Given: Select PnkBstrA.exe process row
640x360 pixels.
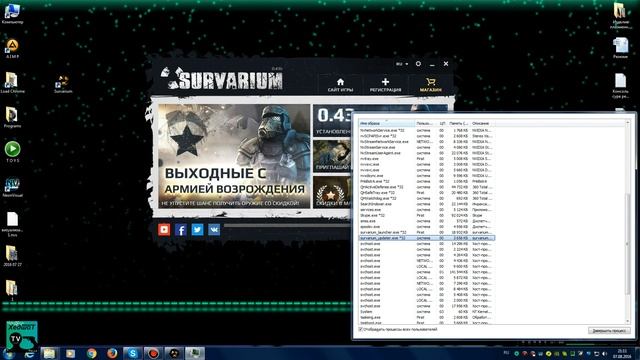Looking at the screenshot, I should (427, 181).
